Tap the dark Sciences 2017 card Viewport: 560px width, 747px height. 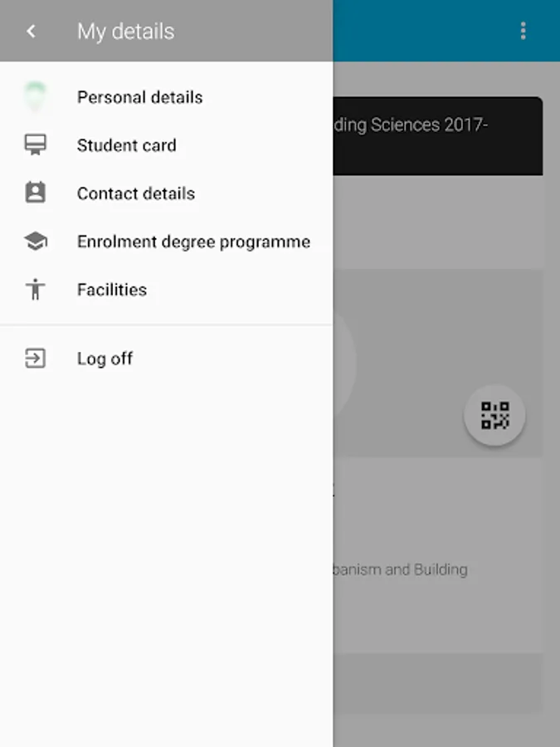pyautogui.click(x=437, y=136)
